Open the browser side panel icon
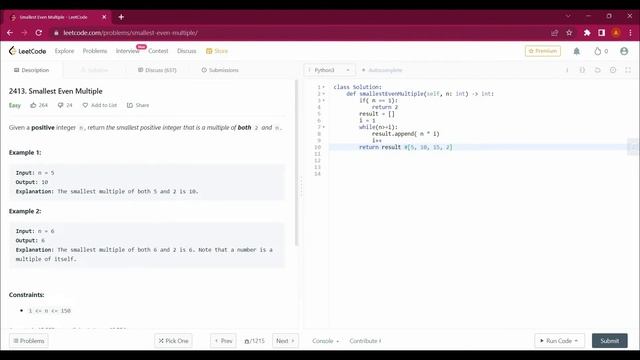Viewport: 640px width, 360px height. pyautogui.click(x=601, y=33)
